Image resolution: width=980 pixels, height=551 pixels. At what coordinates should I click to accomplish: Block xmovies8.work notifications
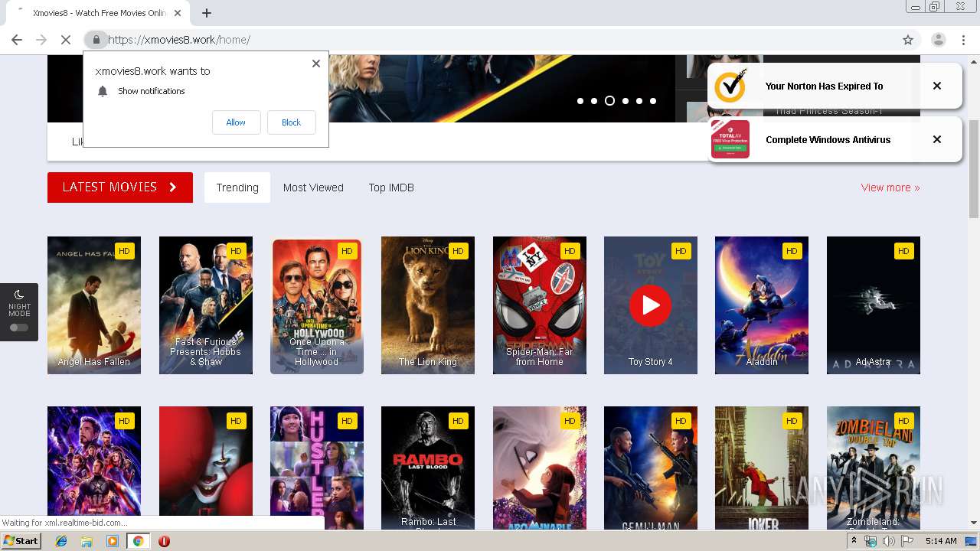[291, 122]
